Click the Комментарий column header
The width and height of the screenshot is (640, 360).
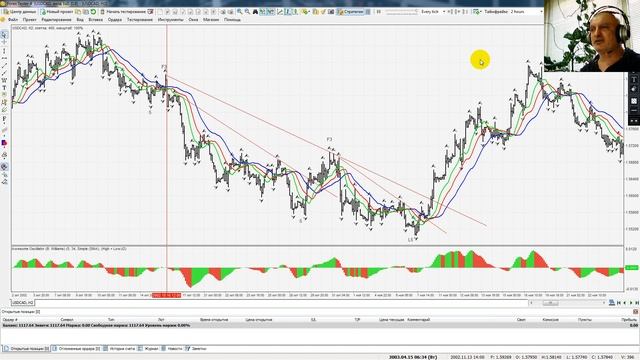tap(418, 320)
